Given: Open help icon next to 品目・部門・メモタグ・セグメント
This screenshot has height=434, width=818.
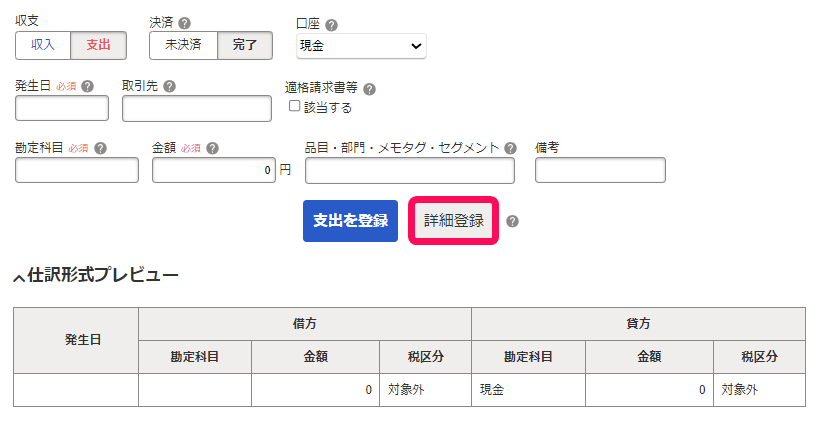Looking at the screenshot, I should [x=510, y=149].
